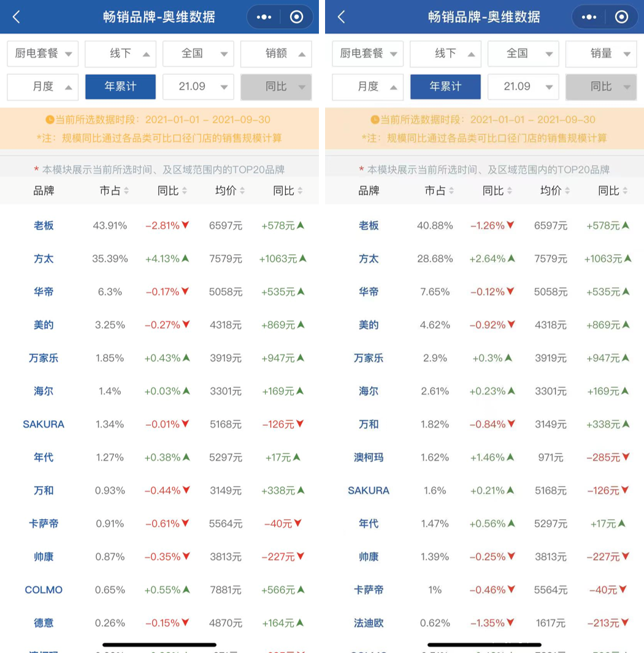Open 老板 brand in left screen
This screenshot has height=653, width=644.
(44, 226)
